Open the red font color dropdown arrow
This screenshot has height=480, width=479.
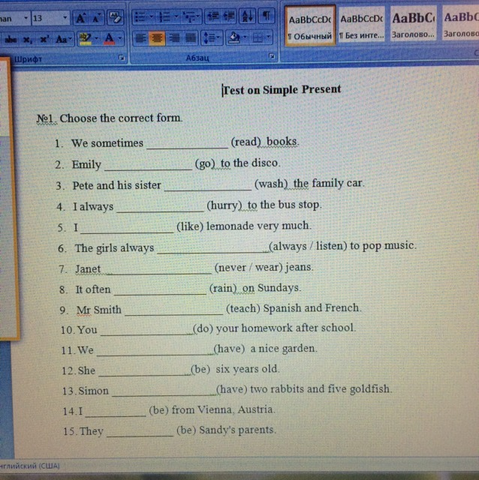coord(120,39)
